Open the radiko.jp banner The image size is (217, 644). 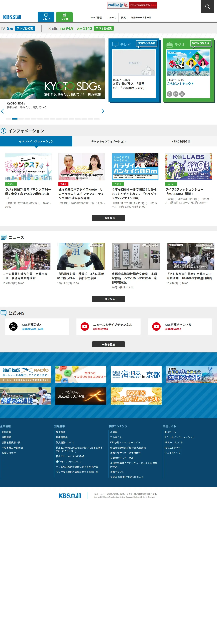pyautogui.click(x=132, y=5)
